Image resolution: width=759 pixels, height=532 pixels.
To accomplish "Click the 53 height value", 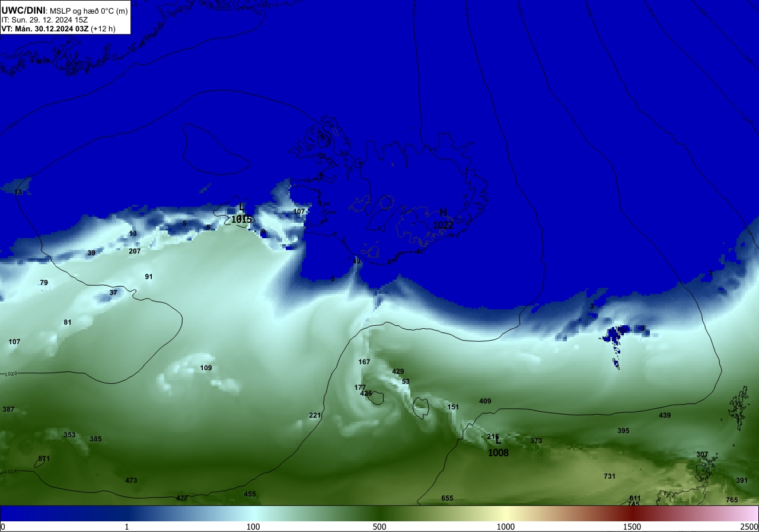I will point(406,382).
